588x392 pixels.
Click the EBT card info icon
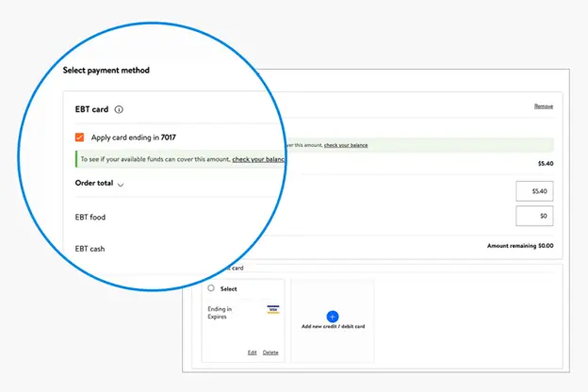[x=119, y=109]
